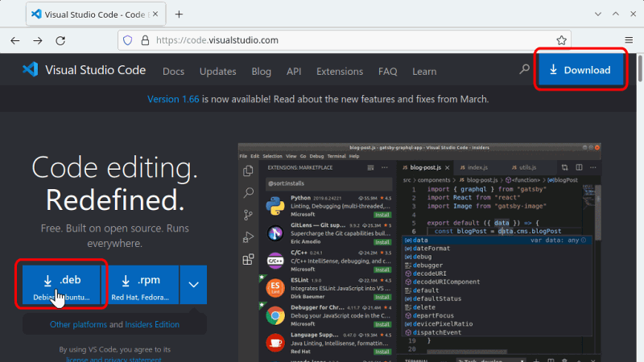This screenshot has height=362, width=644.
Task: Go back using the browser back arrow
Action: pyautogui.click(x=15, y=40)
